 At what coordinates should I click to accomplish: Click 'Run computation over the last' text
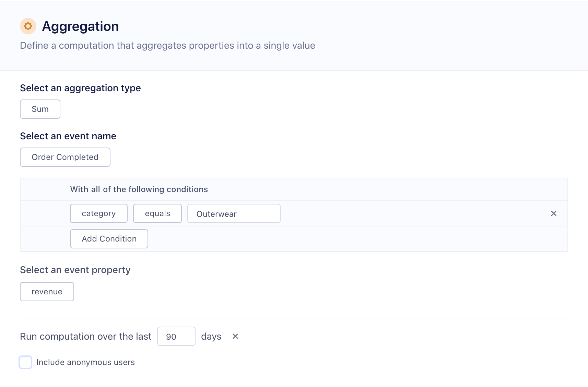click(x=85, y=336)
